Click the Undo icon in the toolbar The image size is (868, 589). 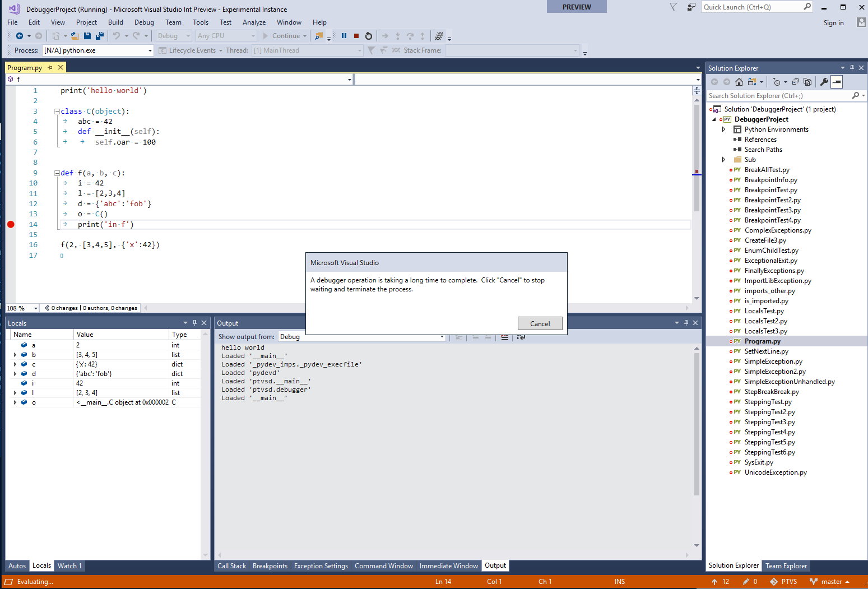(117, 35)
